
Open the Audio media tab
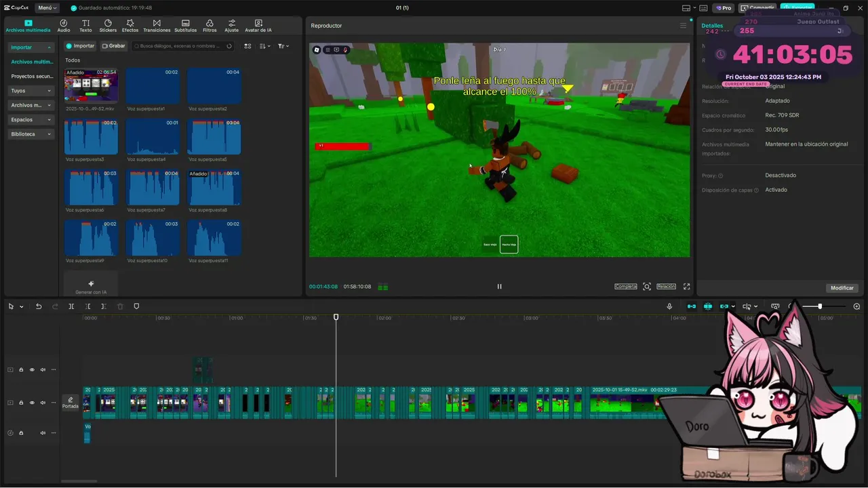(x=63, y=26)
